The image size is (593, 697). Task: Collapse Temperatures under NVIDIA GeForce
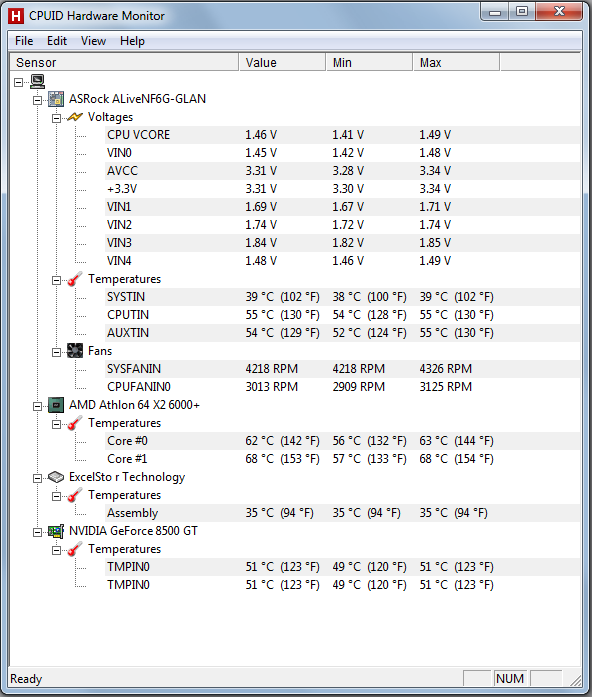coord(56,551)
